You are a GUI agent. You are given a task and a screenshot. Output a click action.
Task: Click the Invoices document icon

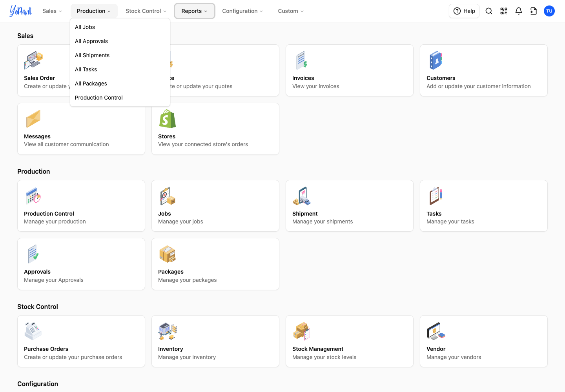pyautogui.click(x=301, y=60)
